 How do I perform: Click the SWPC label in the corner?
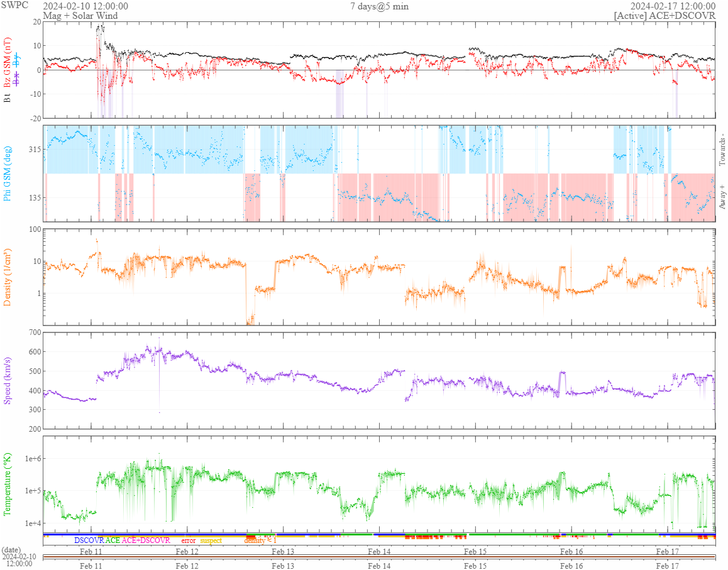[x=14, y=5]
